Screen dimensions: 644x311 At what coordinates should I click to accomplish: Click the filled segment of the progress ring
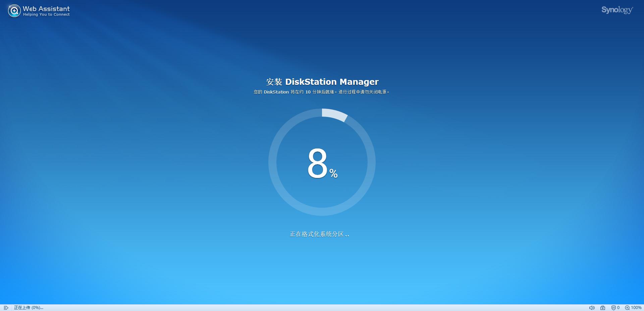[x=334, y=114]
